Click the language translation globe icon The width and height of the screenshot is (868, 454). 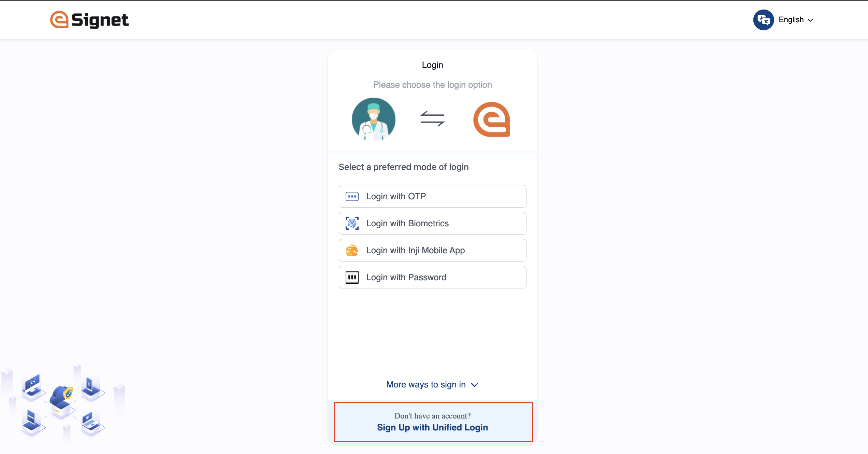(x=763, y=20)
